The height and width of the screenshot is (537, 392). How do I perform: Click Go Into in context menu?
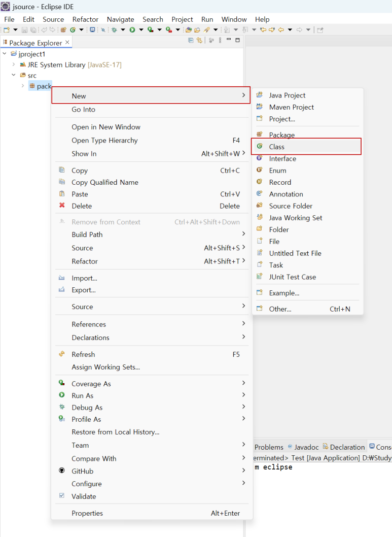click(152, 109)
